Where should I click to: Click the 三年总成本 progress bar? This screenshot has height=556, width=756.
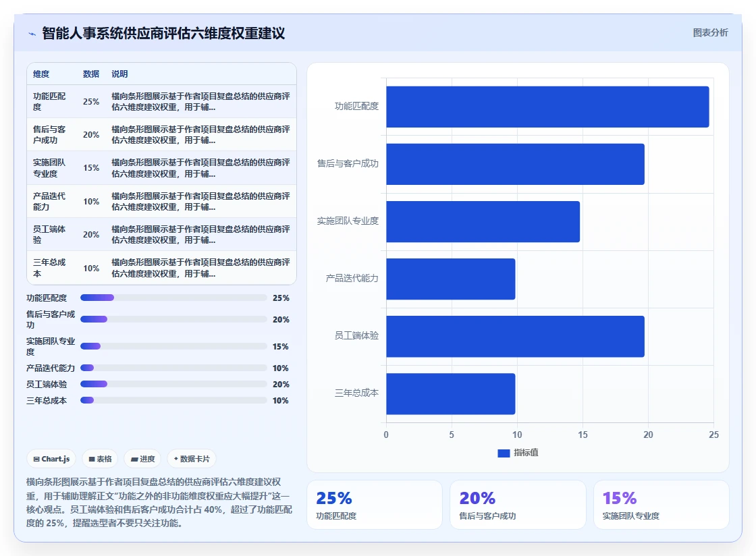[x=173, y=400]
